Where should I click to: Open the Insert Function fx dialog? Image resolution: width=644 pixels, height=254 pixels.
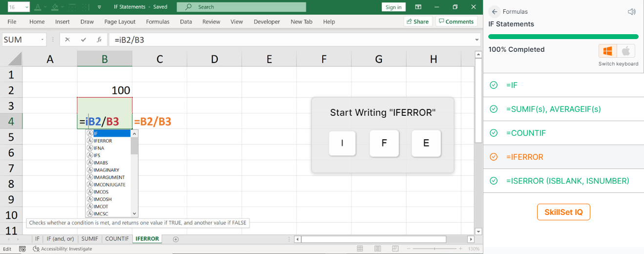99,40
